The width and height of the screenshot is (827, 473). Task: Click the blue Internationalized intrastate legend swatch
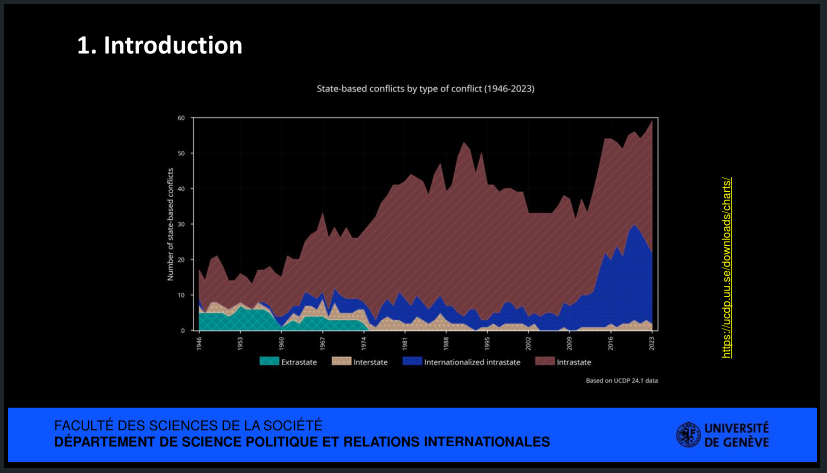coord(412,361)
